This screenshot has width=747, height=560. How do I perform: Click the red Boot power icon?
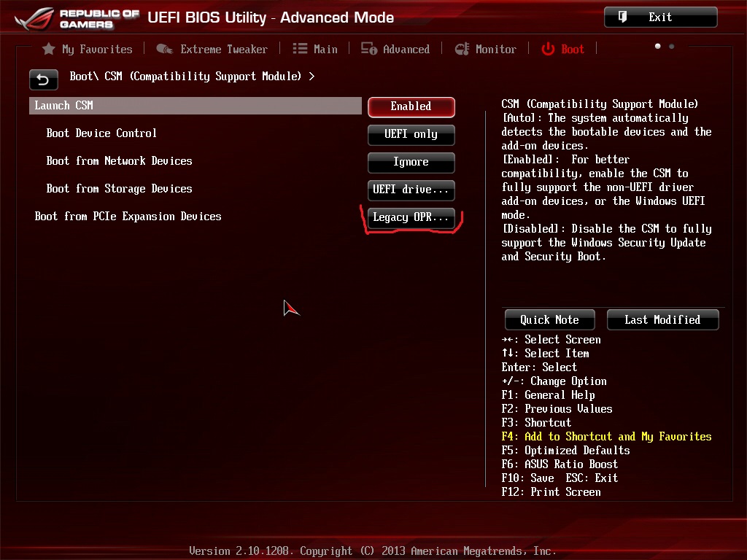coord(548,49)
